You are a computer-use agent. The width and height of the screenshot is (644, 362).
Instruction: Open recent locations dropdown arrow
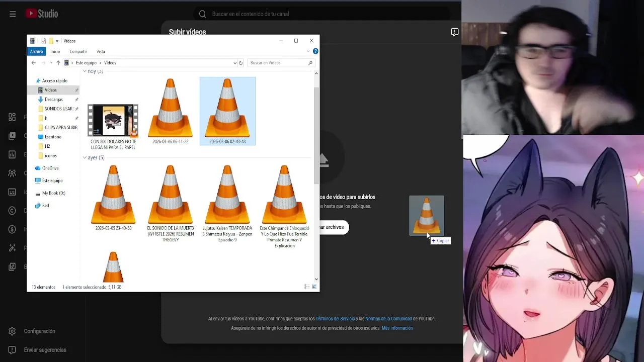(x=51, y=63)
